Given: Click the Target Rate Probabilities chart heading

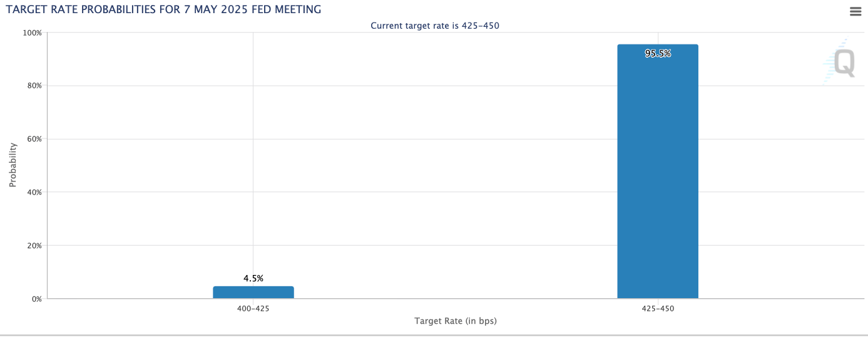Looking at the screenshot, I should 163,9.
